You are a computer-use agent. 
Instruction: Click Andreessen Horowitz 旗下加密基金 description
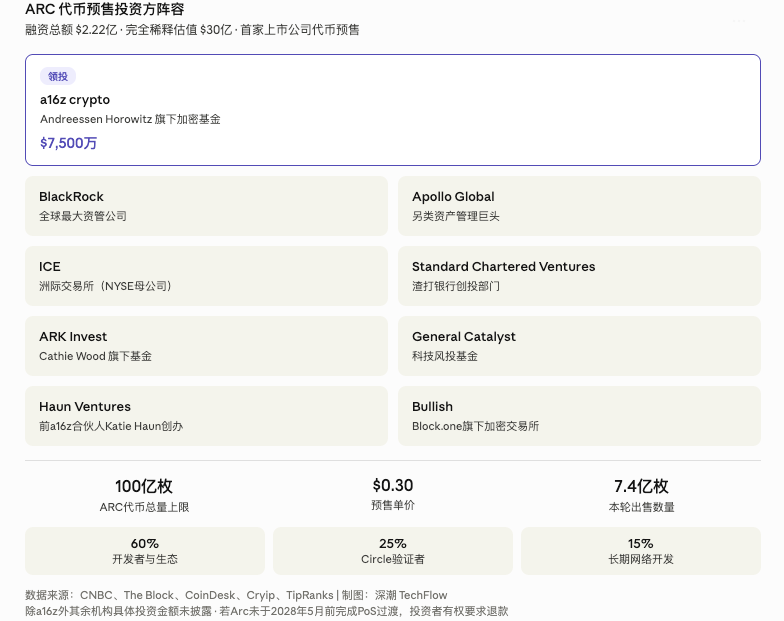tap(130, 120)
